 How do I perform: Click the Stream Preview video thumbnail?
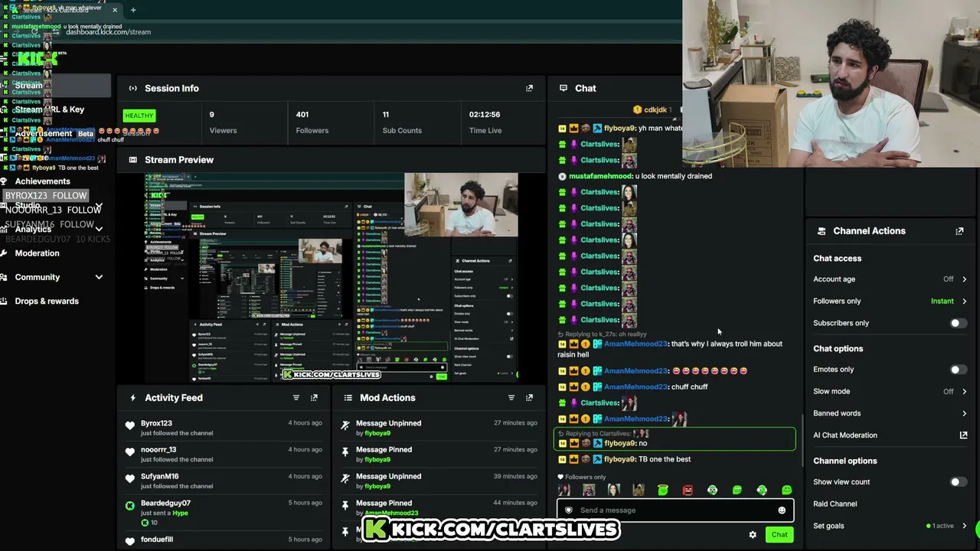click(332, 277)
